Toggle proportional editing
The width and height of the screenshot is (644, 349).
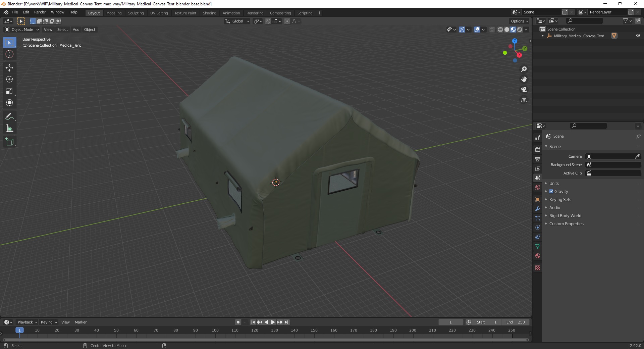[x=287, y=21]
